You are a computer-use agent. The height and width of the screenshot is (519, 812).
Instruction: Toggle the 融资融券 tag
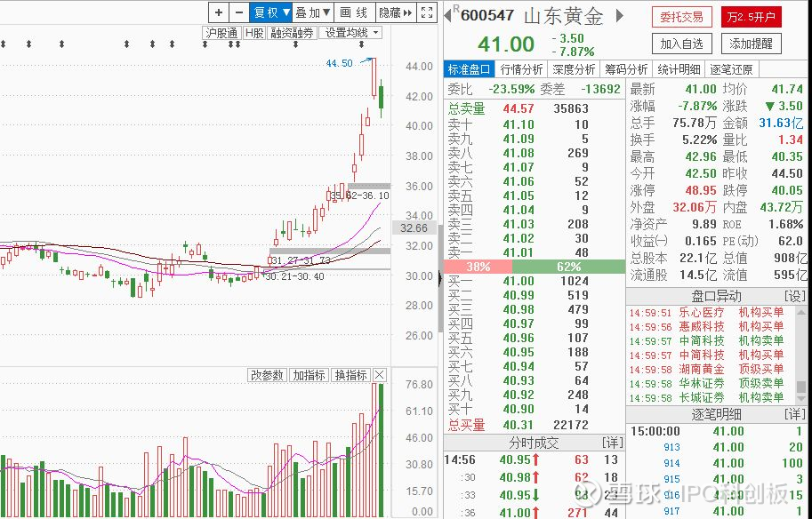click(x=293, y=33)
